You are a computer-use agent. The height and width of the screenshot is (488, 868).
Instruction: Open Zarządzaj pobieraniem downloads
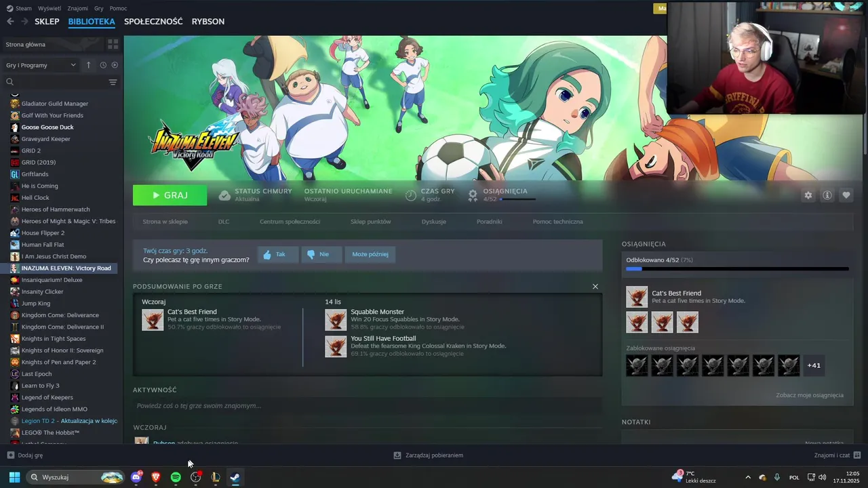(428, 455)
